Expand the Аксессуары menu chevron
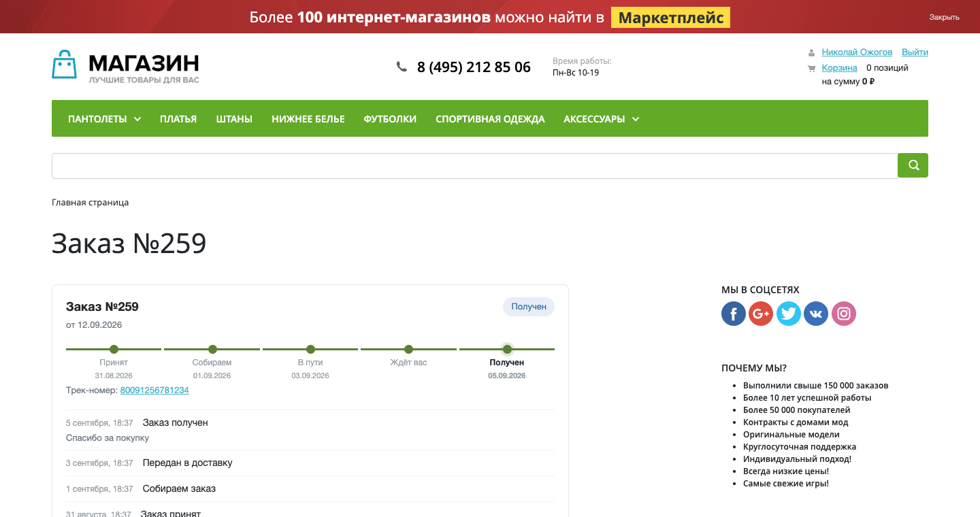The width and height of the screenshot is (980, 517). (x=636, y=119)
